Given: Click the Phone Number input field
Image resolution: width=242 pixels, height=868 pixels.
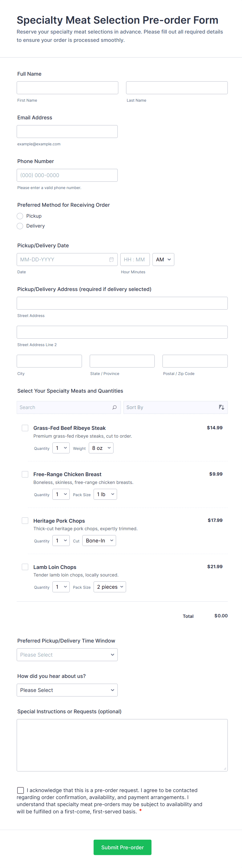Looking at the screenshot, I should tap(67, 175).
